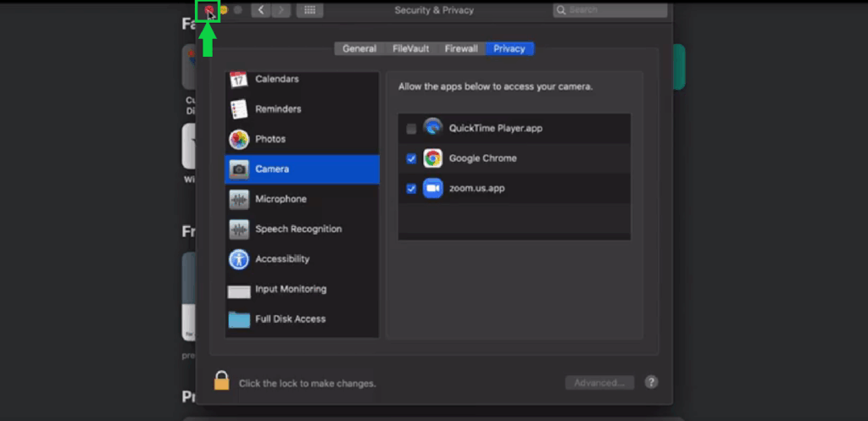Switch to the General tab
The width and height of the screenshot is (868, 421).
(x=359, y=48)
